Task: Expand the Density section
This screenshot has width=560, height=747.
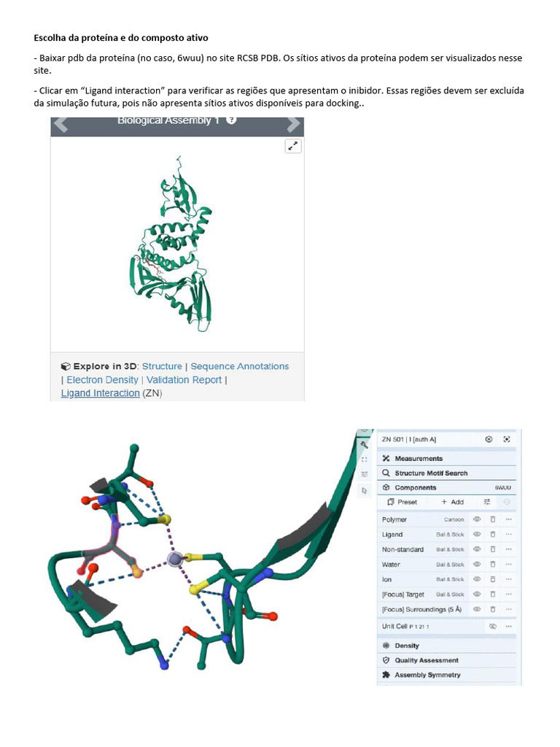Action: (447, 646)
